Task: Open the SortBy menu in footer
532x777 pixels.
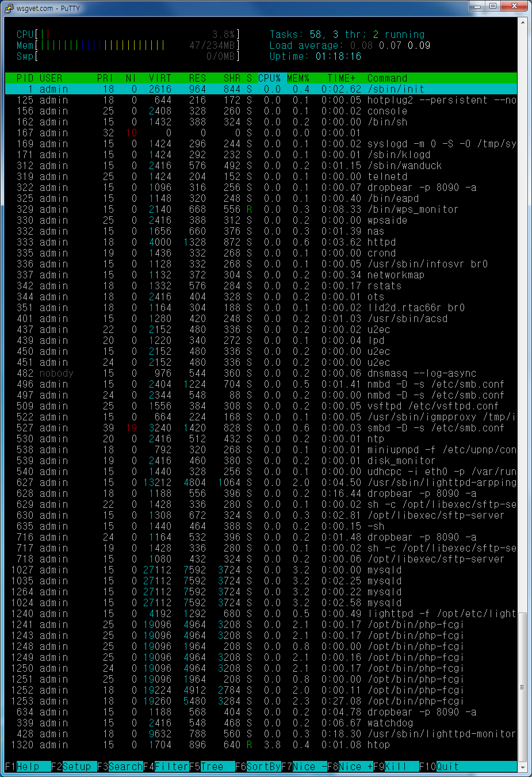Action: pos(263,767)
